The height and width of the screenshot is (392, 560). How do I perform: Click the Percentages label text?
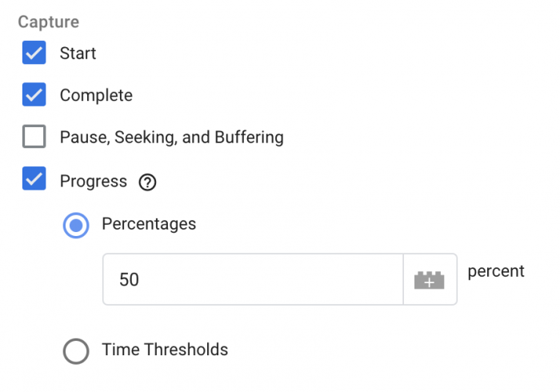tap(149, 224)
